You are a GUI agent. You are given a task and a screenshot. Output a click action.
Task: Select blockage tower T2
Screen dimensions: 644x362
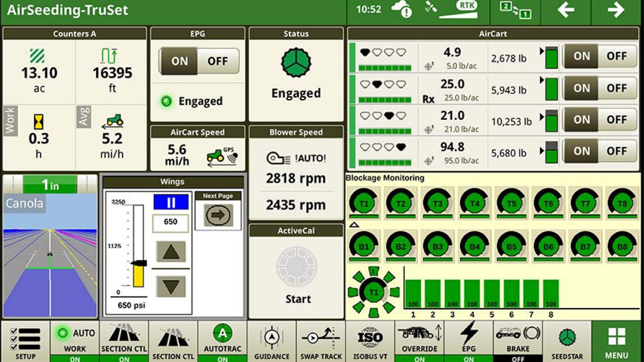pos(401,204)
